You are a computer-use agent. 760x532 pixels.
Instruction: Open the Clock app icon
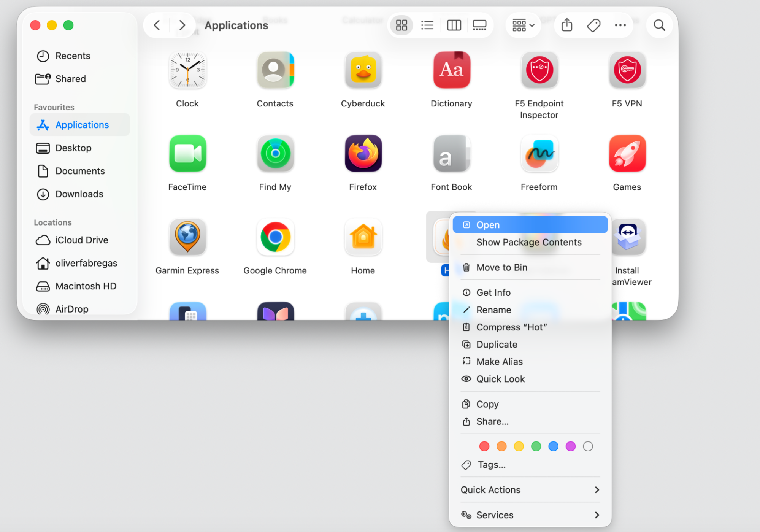pos(187,70)
